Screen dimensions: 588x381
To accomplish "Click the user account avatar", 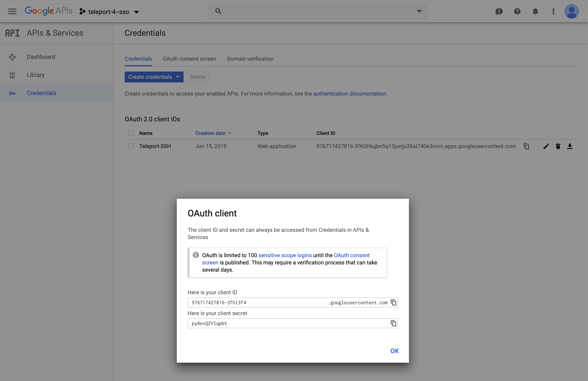I will pyautogui.click(x=571, y=11).
